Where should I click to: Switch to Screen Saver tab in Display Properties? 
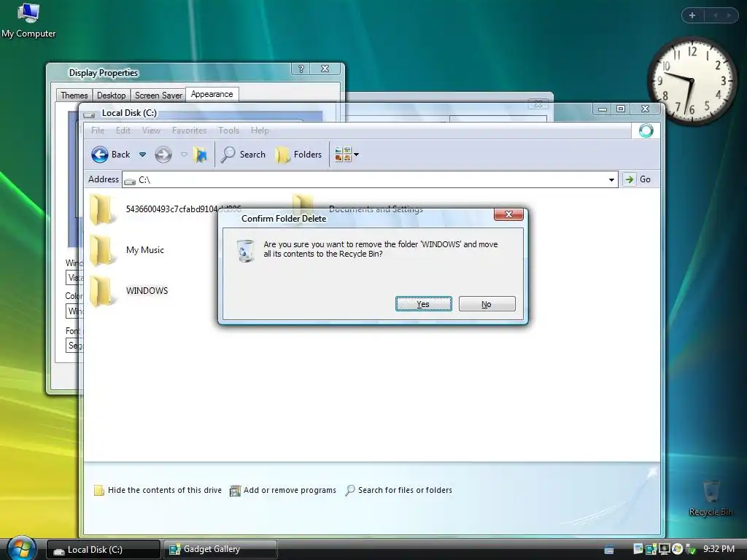coord(158,96)
